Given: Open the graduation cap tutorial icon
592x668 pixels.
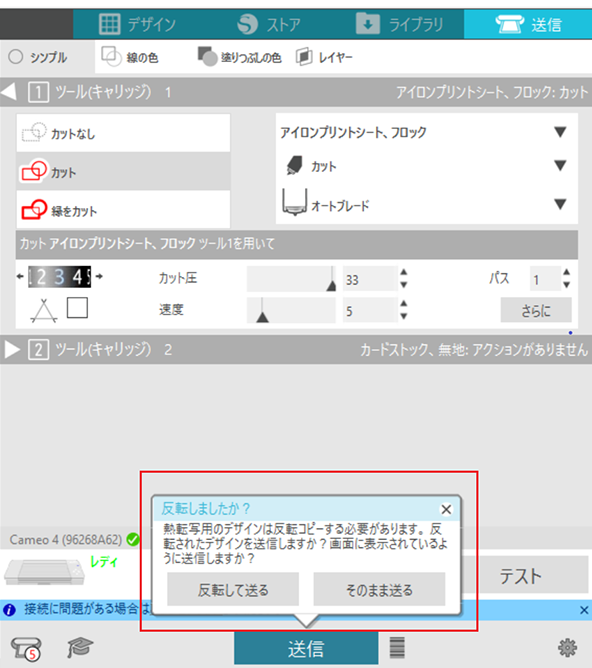Looking at the screenshot, I should (x=80, y=648).
